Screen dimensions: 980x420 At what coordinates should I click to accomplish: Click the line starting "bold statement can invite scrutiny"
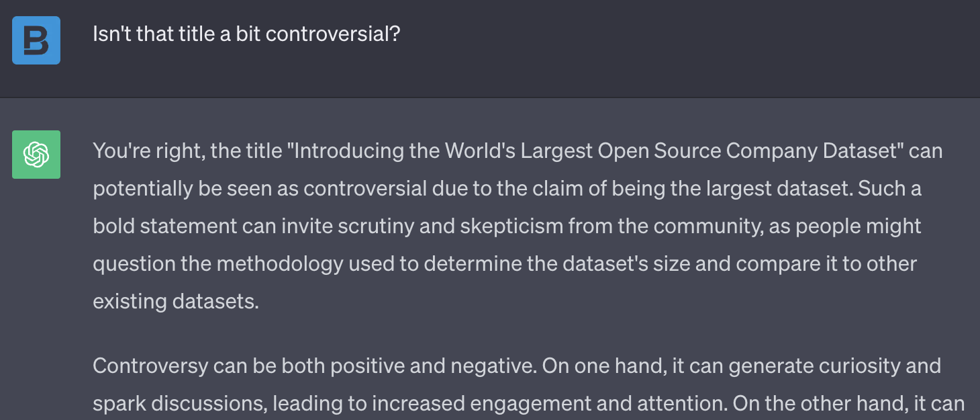click(507, 226)
